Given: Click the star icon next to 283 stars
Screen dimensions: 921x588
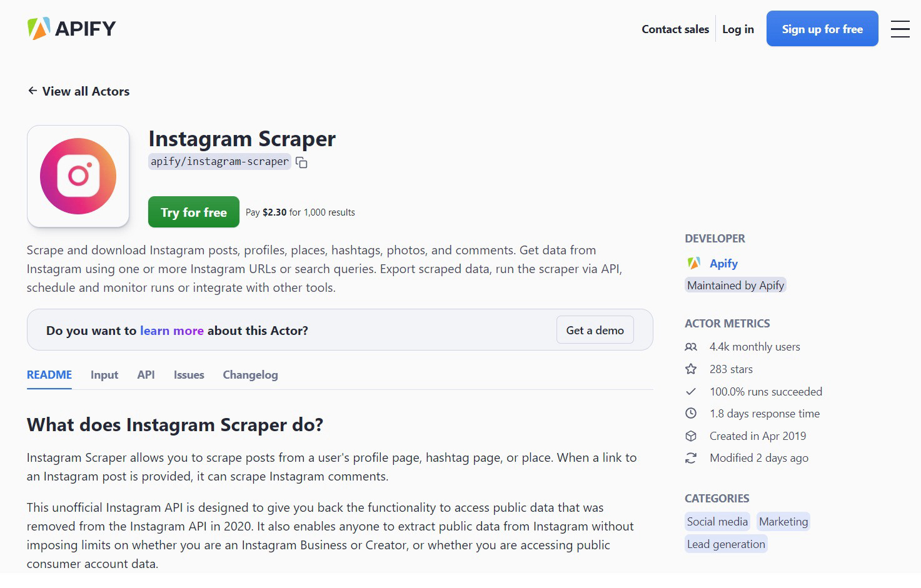Looking at the screenshot, I should tap(691, 369).
